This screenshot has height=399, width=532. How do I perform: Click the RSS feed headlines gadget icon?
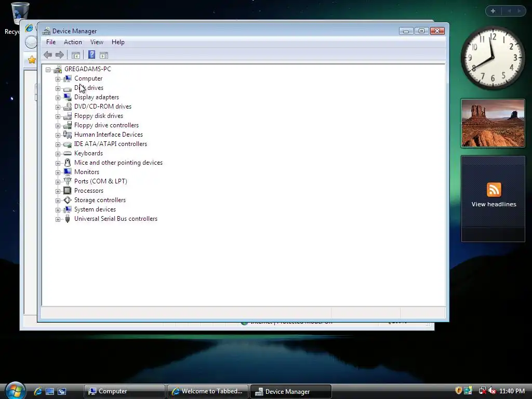click(x=494, y=189)
